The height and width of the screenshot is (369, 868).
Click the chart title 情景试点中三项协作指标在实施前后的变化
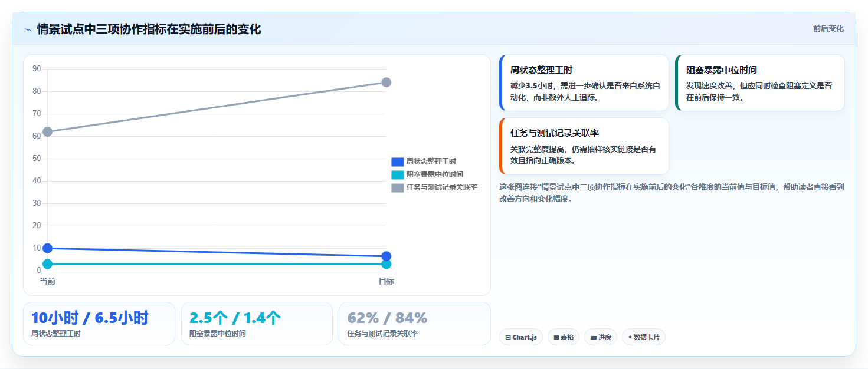pos(149,29)
